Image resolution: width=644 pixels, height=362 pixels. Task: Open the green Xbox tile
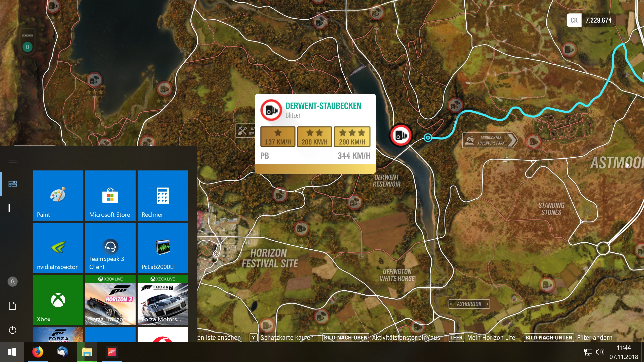(x=58, y=300)
